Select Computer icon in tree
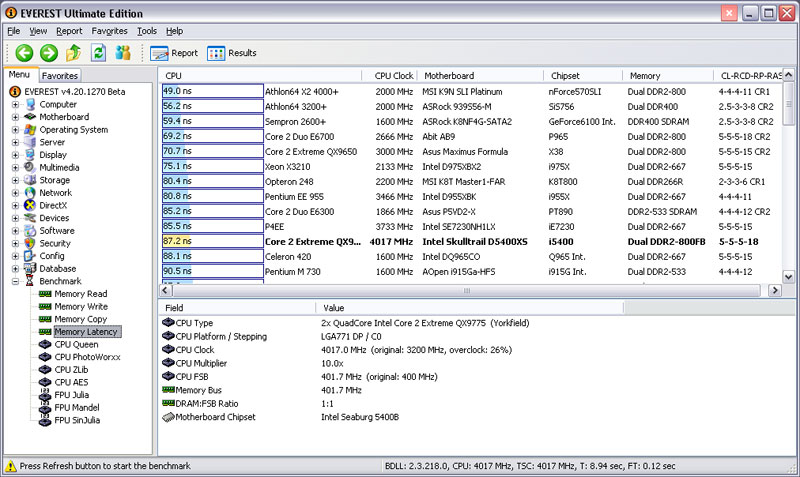Viewport: 800px width, 477px height. click(31, 104)
